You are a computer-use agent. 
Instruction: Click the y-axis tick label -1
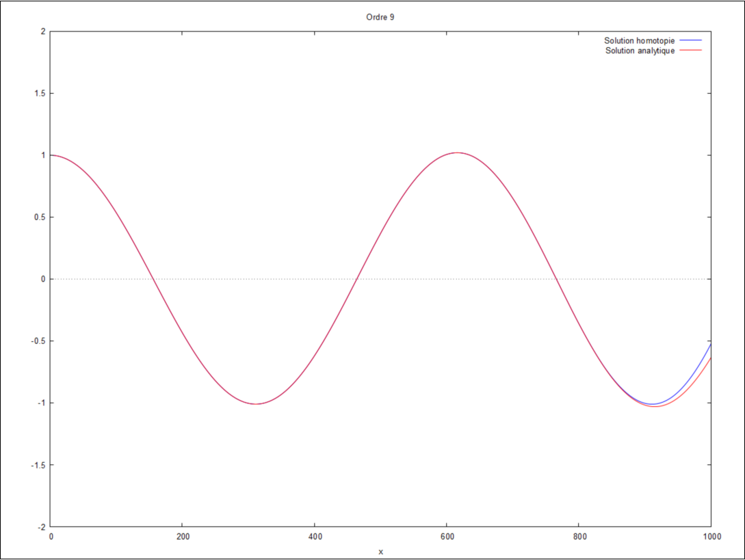(x=42, y=403)
